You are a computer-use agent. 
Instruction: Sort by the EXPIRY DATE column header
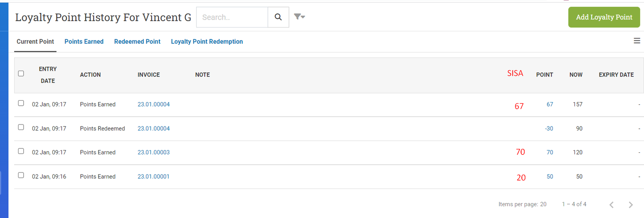pos(616,75)
